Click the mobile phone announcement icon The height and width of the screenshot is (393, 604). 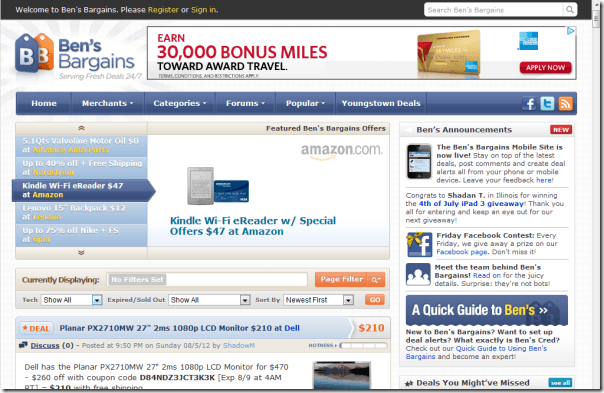click(x=419, y=161)
